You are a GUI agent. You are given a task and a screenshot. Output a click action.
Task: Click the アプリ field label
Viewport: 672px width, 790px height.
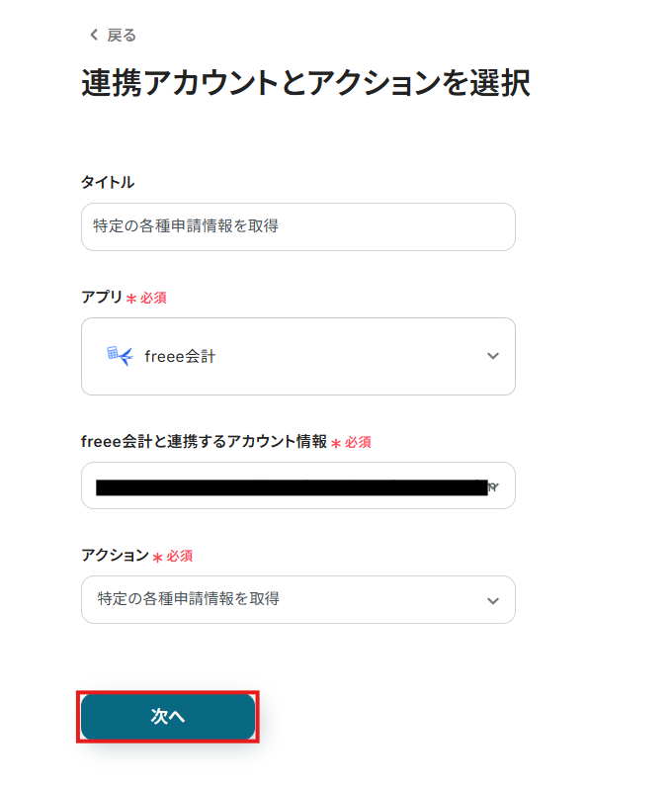tap(102, 297)
